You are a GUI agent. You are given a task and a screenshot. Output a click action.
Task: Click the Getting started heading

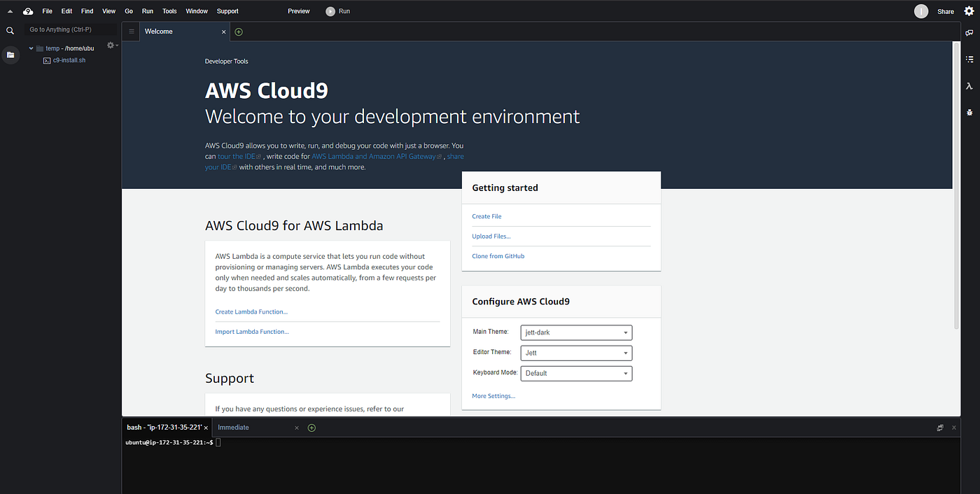coord(505,188)
